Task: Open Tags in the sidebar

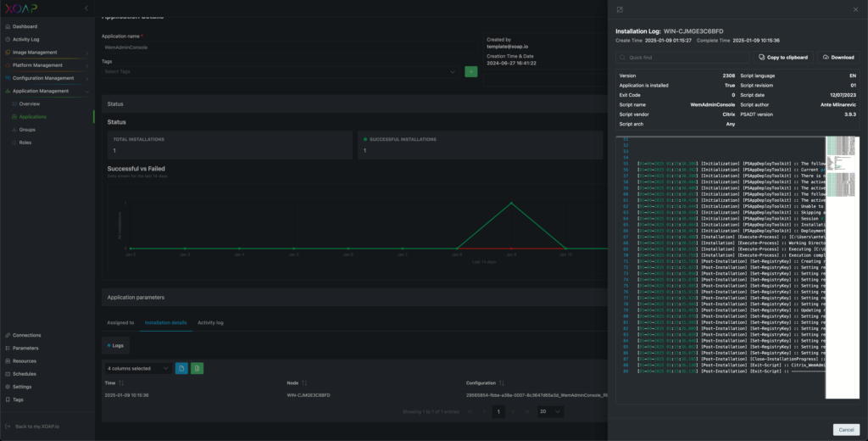Action: tap(19, 399)
